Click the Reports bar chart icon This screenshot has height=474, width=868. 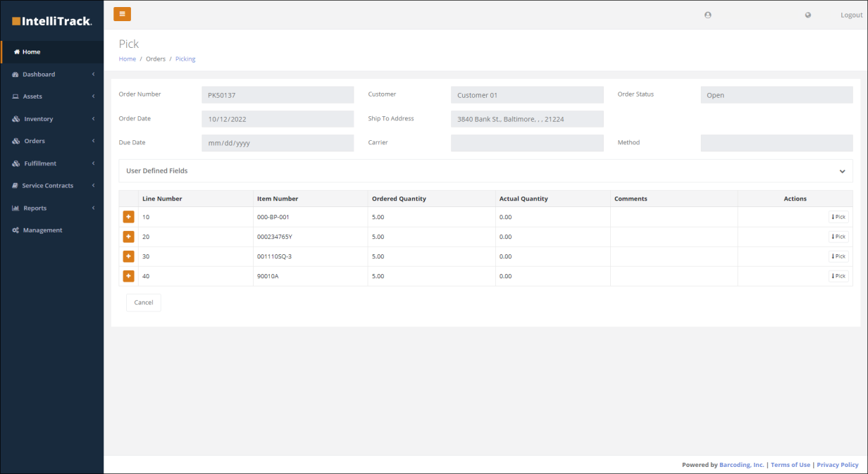point(15,208)
